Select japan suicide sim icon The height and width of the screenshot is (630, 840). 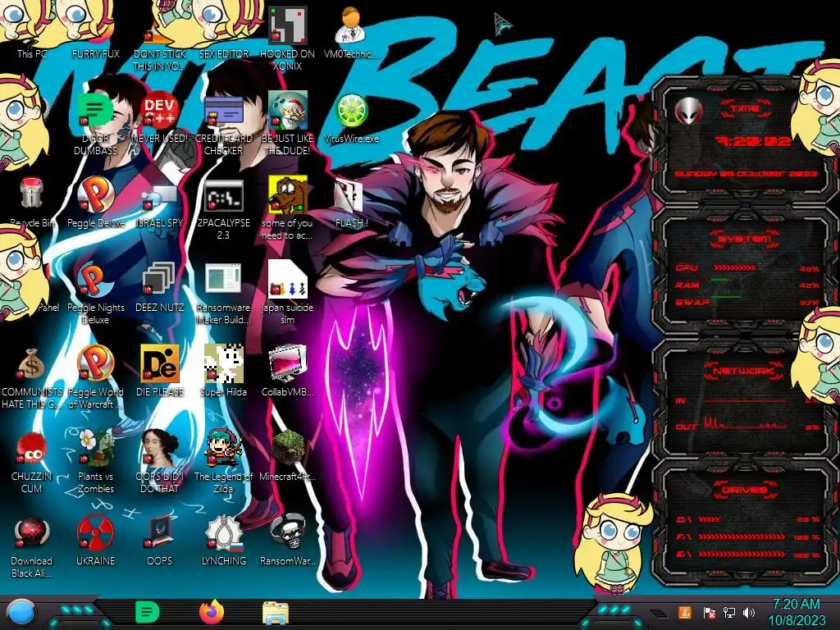tap(287, 279)
